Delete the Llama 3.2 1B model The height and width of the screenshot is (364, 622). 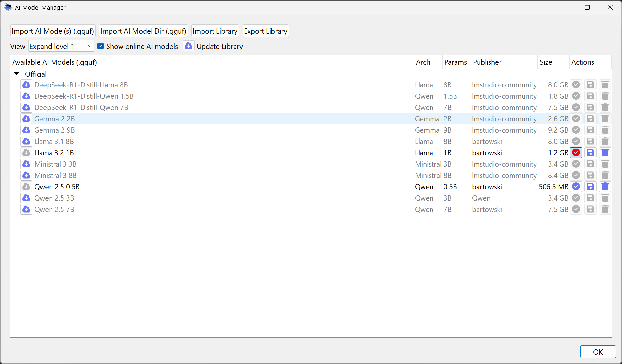point(605,153)
